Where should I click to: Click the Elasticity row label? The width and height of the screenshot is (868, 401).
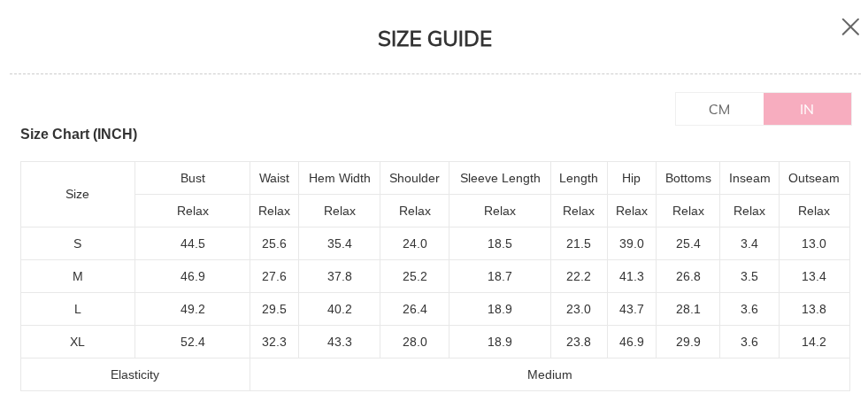135,374
